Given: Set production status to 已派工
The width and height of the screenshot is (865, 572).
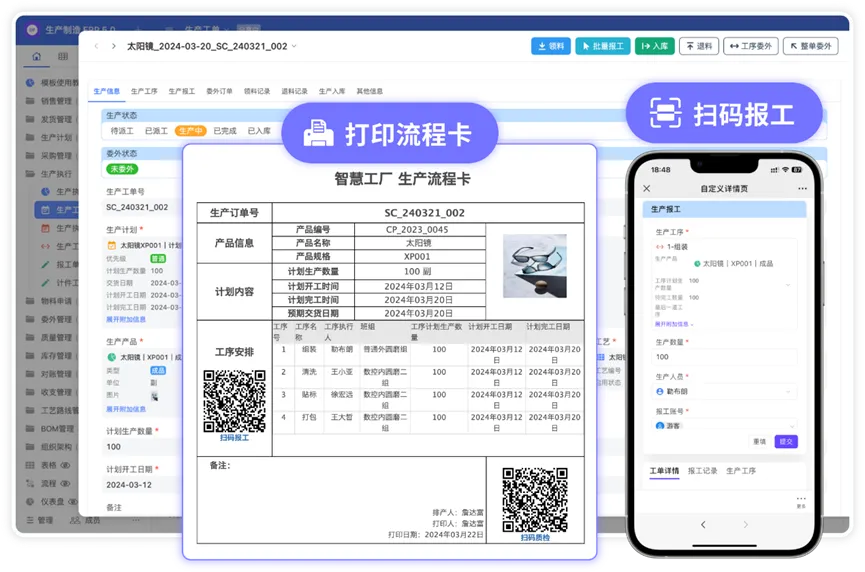Looking at the screenshot, I should point(156,131).
